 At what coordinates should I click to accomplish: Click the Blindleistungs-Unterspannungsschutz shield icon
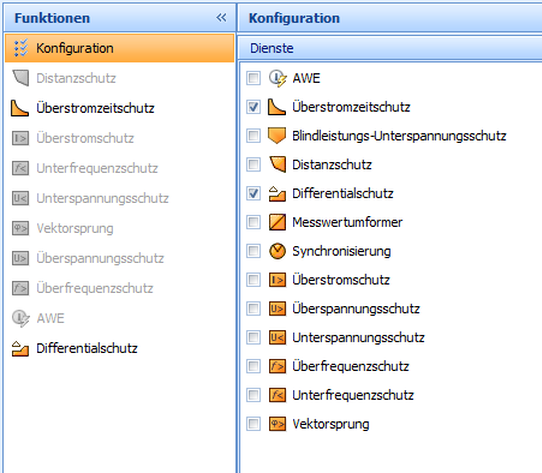(x=277, y=136)
